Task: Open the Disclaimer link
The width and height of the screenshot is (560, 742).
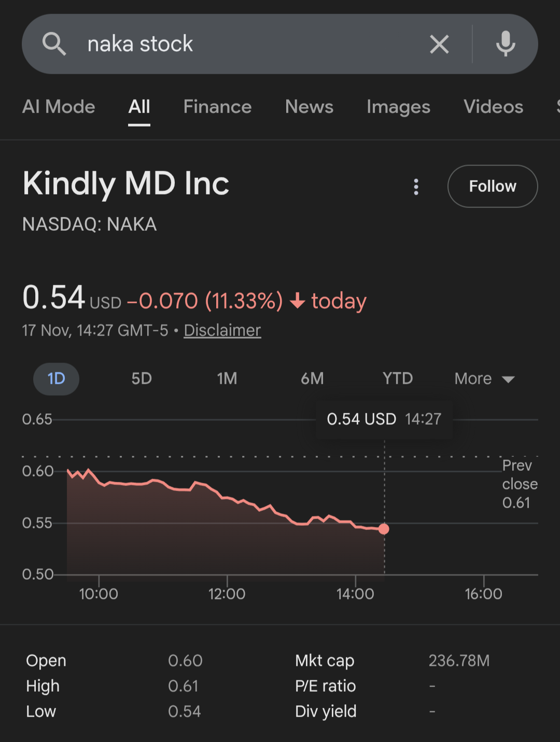Action: point(222,330)
